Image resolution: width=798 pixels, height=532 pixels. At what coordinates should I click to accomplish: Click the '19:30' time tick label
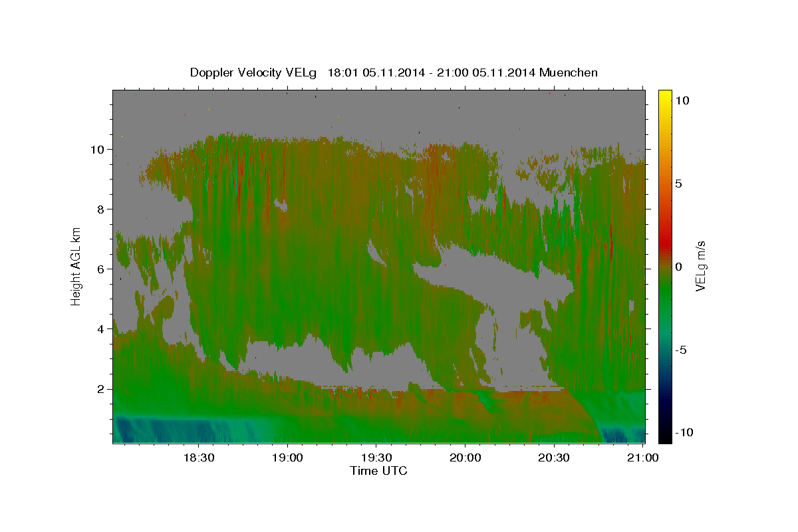376,458
